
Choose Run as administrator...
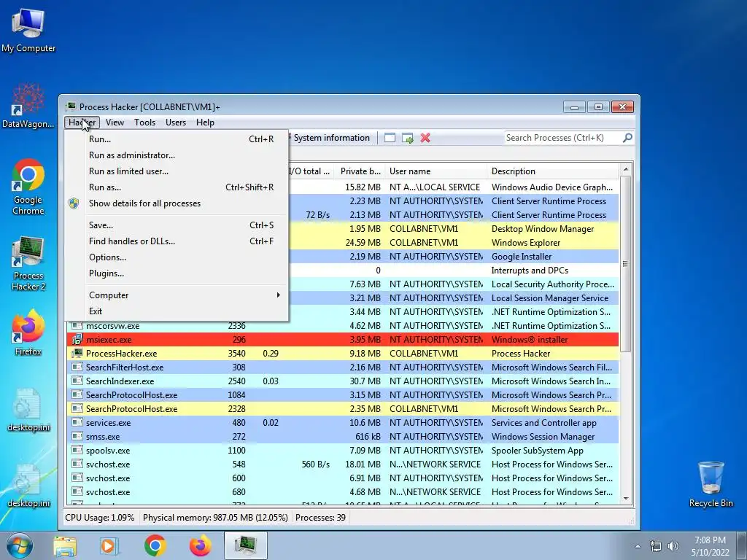click(177, 155)
